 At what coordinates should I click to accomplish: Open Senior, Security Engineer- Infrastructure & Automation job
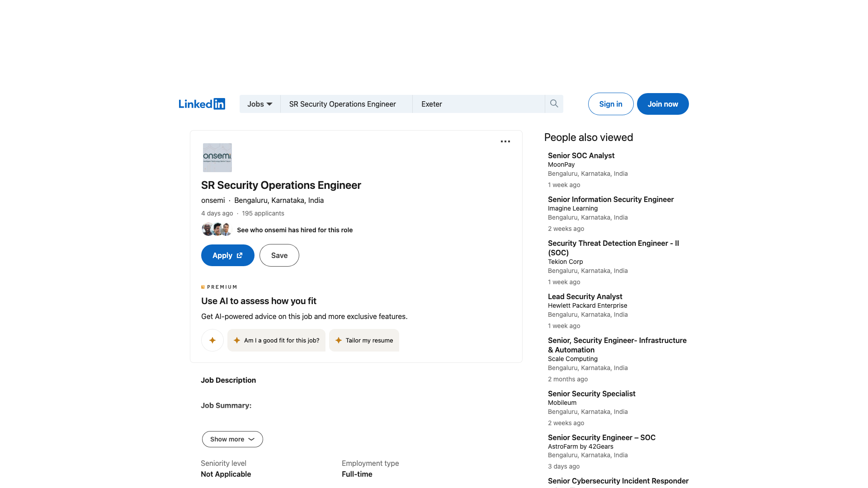click(617, 345)
